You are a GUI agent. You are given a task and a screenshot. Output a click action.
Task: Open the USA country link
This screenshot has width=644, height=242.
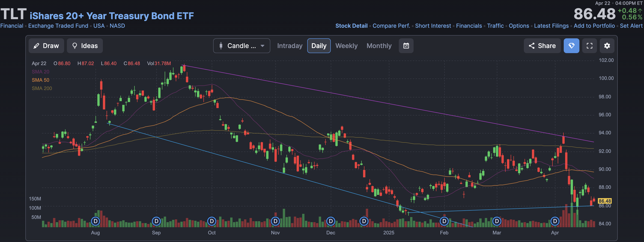click(x=99, y=26)
